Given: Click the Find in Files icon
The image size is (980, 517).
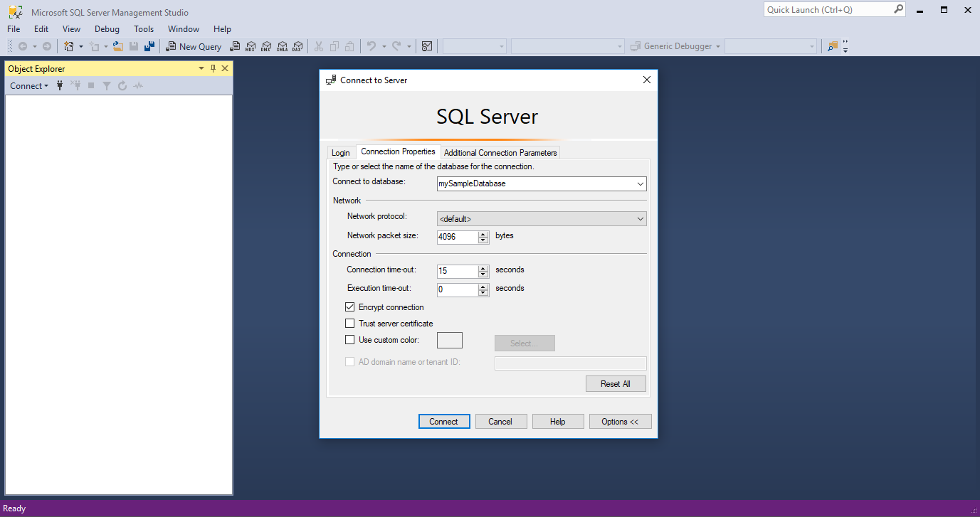Looking at the screenshot, I should pyautogui.click(x=833, y=46).
